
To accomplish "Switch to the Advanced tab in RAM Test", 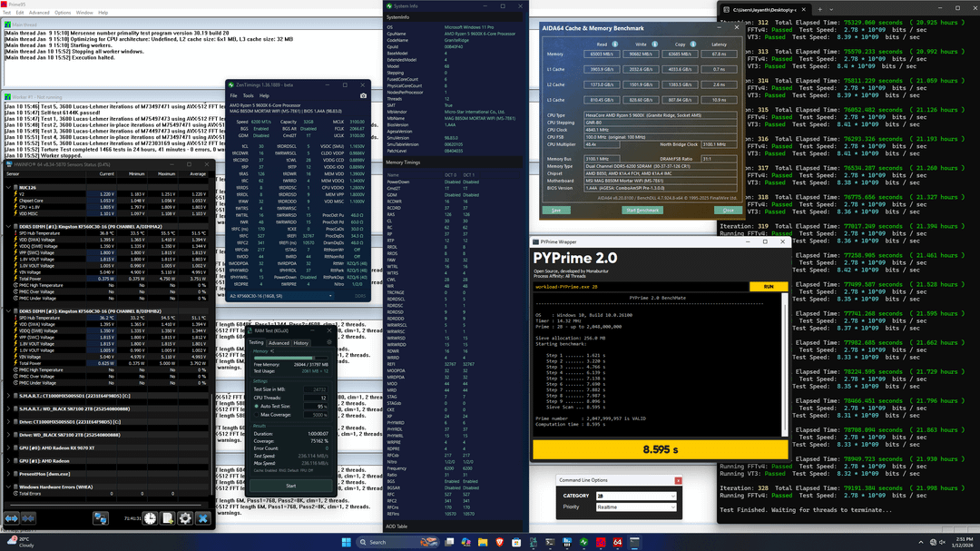I will (279, 343).
